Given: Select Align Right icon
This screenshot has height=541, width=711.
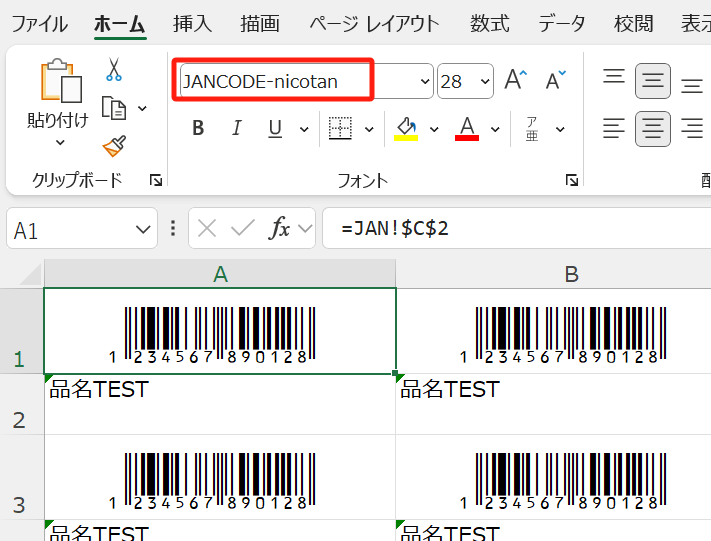Looking at the screenshot, I should [692, 128].
